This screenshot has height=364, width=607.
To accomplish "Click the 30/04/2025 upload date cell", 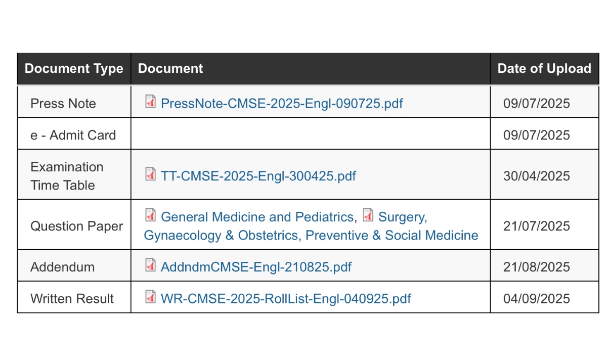I will (537, 176).
